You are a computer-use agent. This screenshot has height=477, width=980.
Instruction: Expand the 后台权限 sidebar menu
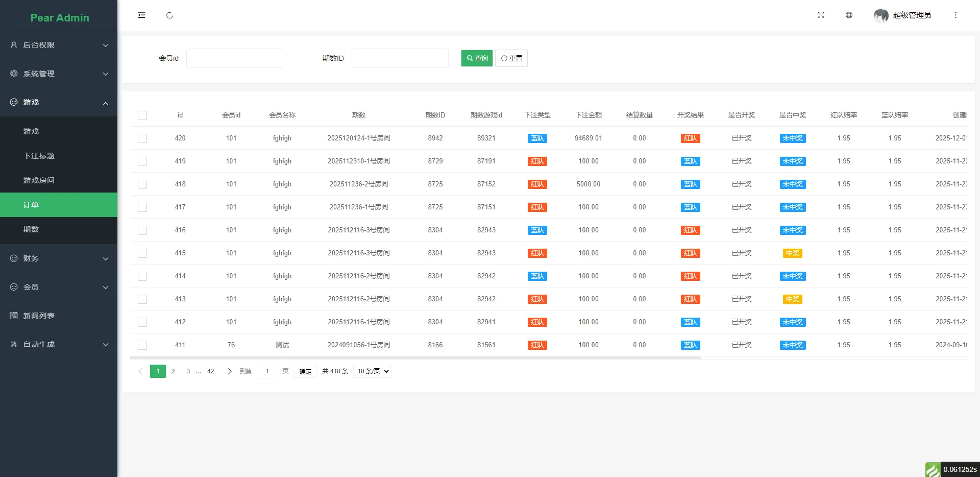(59, 45)
